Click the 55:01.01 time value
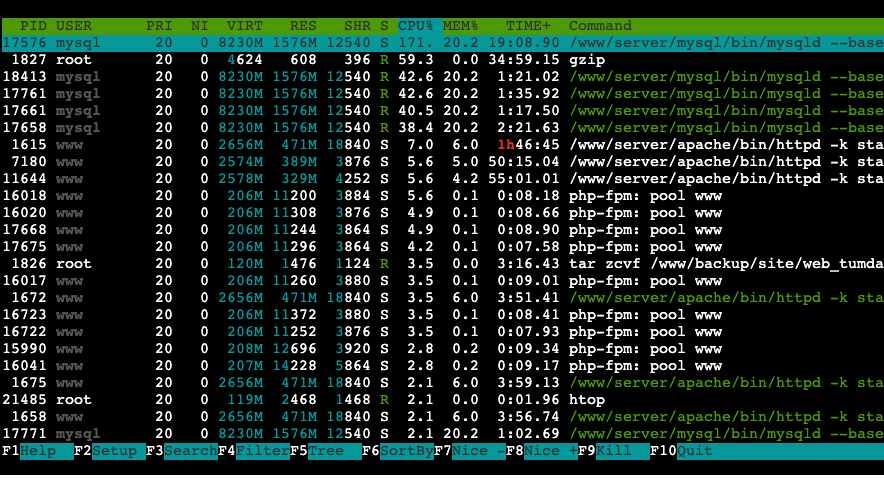The width and height of the screenshot is (884, 490). click(524, 179)
